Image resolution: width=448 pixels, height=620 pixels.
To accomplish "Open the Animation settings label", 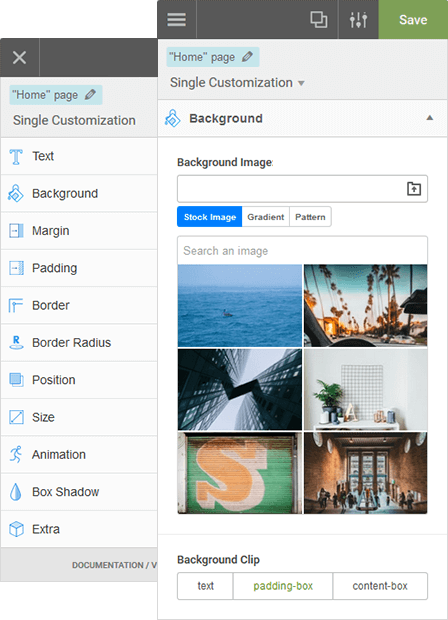I will (59, 454).
